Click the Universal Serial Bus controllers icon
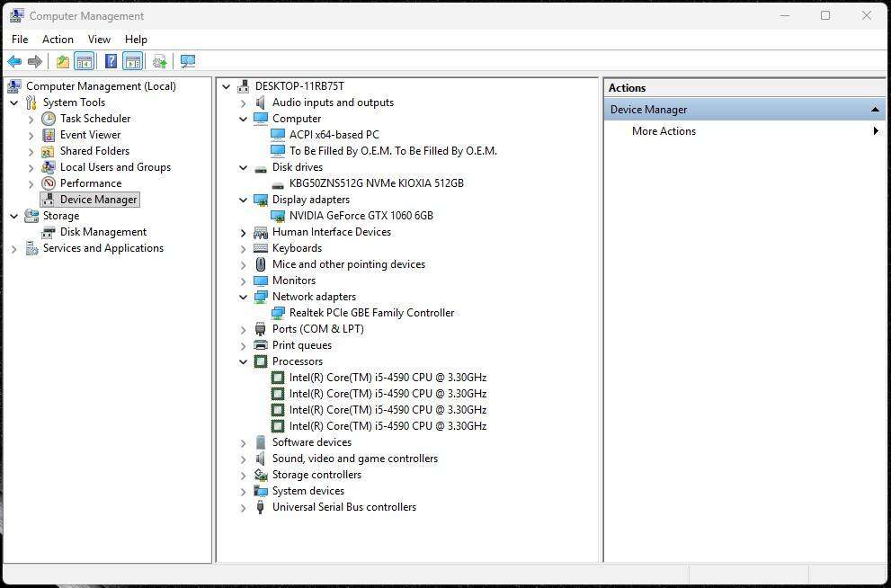 [x=260, y=507]
